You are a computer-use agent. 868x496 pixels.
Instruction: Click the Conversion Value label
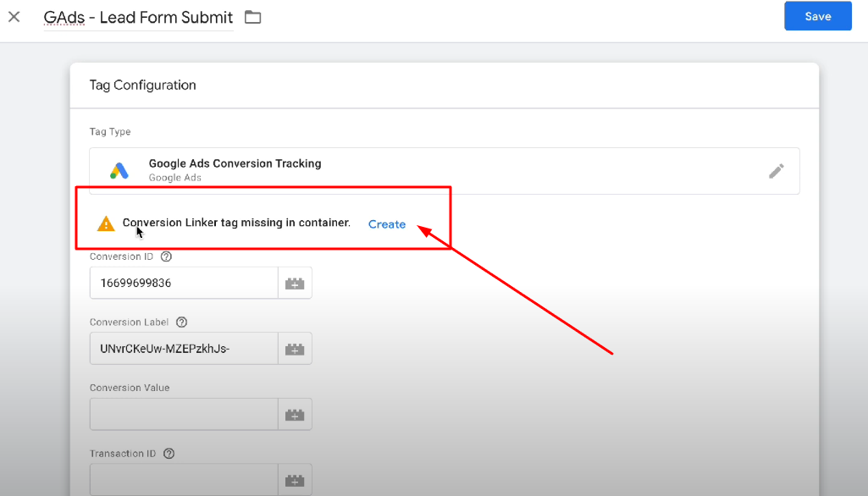click(130, 388)
